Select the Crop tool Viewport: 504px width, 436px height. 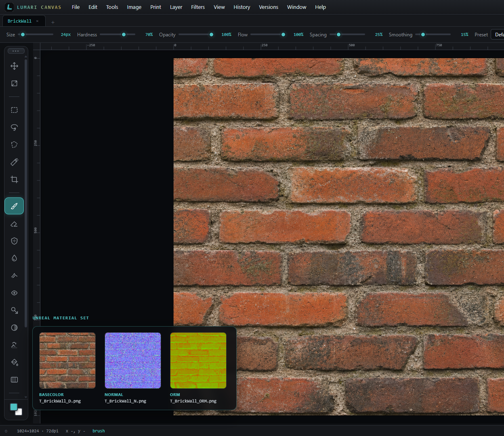point(14,179)
